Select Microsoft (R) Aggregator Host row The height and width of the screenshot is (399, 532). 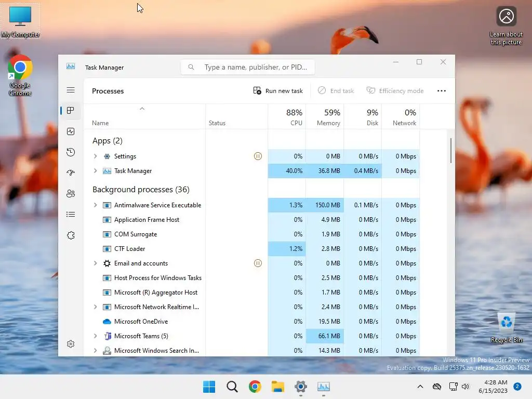pos(252,292)
